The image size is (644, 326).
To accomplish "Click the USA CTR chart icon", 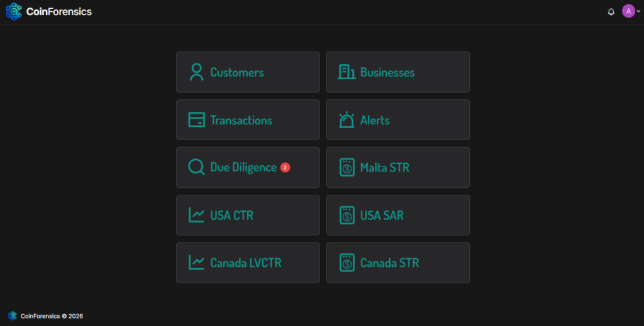I will tap(197, 215).
